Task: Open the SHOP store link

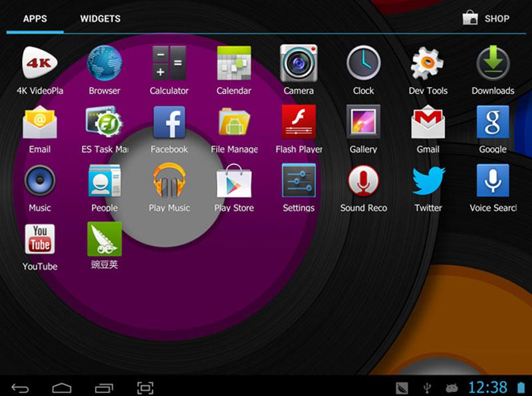Action: point(486,19)
